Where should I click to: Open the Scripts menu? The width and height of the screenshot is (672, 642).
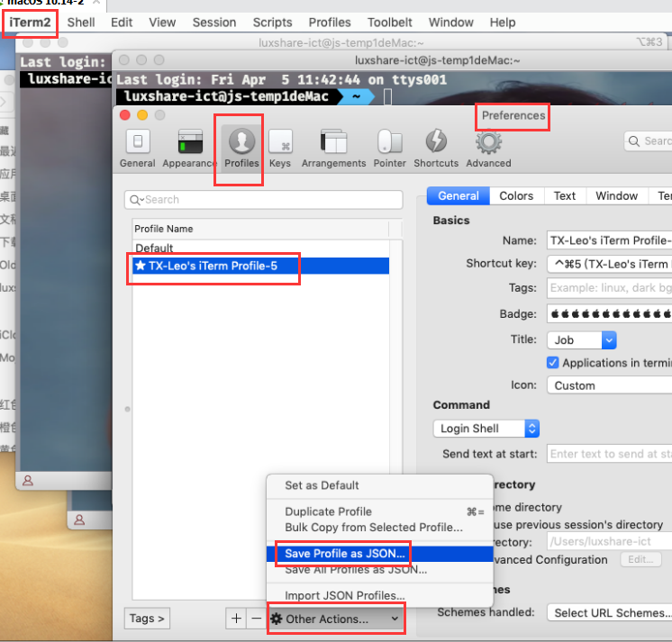[x=273, y=23]
